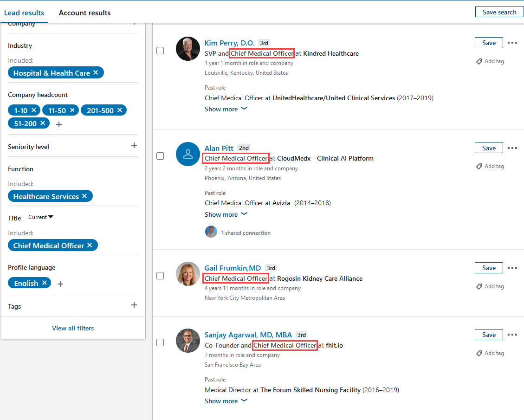
Task: Open more options for Sanjay Agarwal
Action: [512, 335]
